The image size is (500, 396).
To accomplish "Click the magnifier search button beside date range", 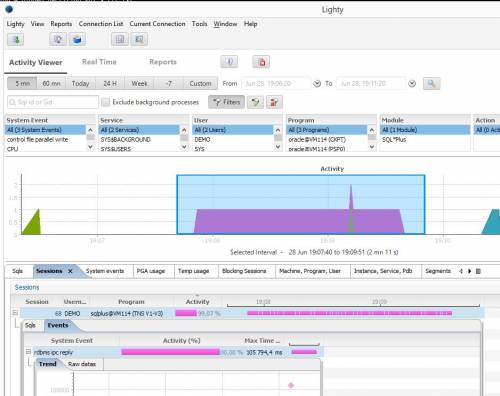I will [x=431, y=83].
